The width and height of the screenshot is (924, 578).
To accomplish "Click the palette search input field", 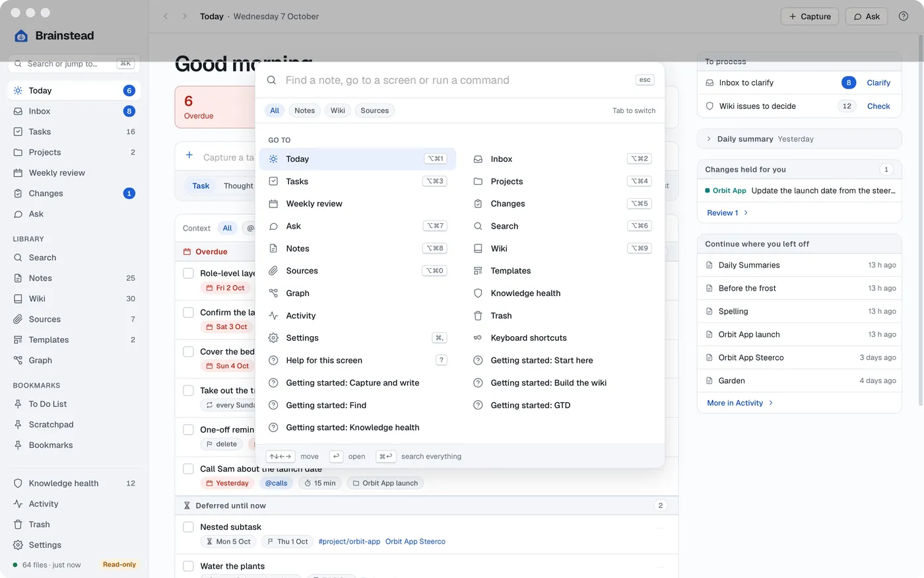I will (x=455, y=81).
